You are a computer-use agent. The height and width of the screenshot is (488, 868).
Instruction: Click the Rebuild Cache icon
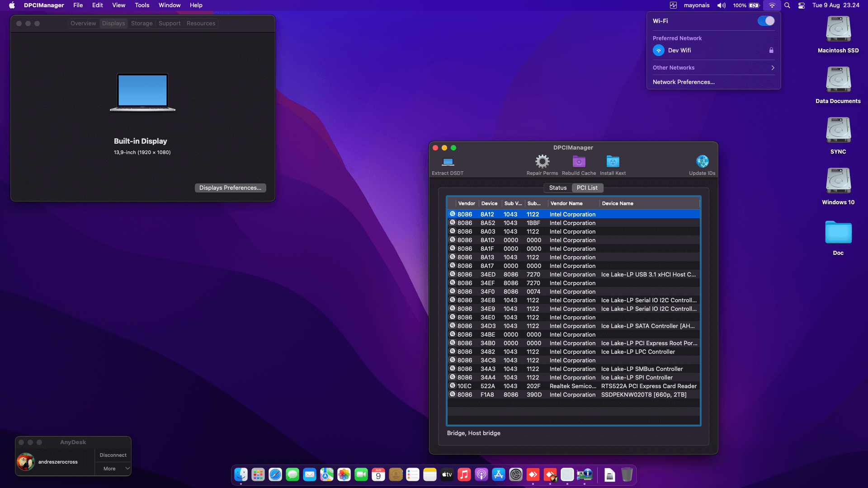click(x=579, y=162)
